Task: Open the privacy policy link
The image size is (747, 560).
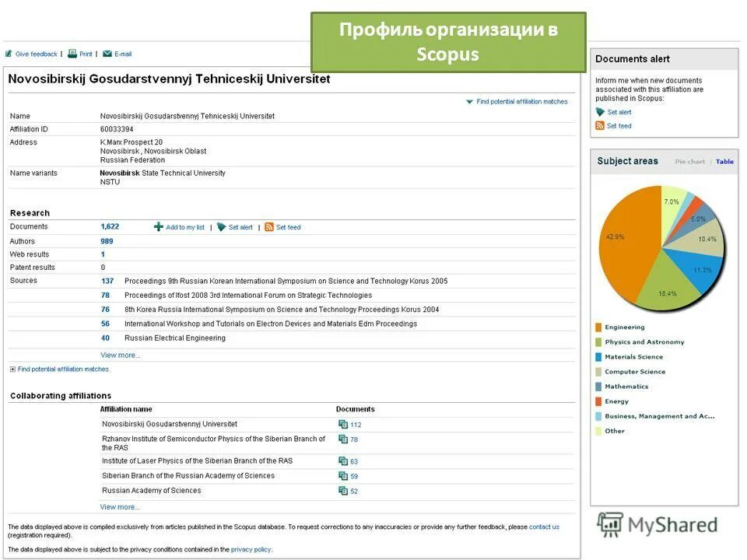Action: [x=251, y=548]
